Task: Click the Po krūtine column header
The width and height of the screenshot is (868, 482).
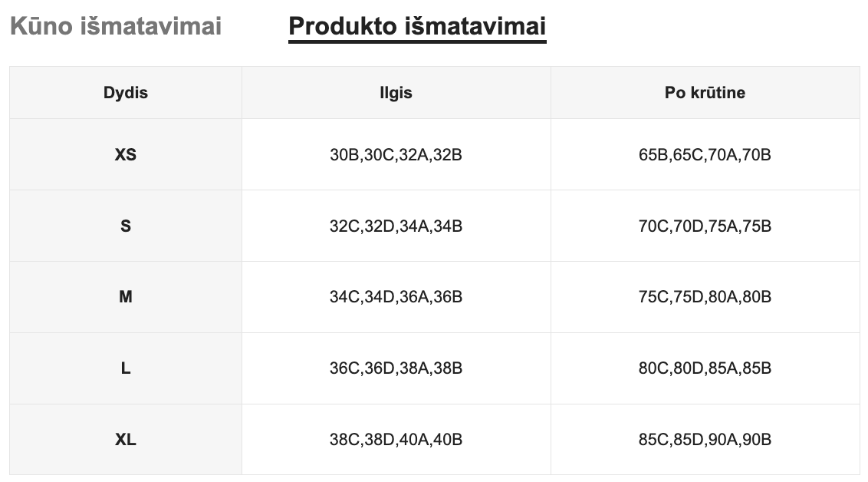Action: [705, 93]
